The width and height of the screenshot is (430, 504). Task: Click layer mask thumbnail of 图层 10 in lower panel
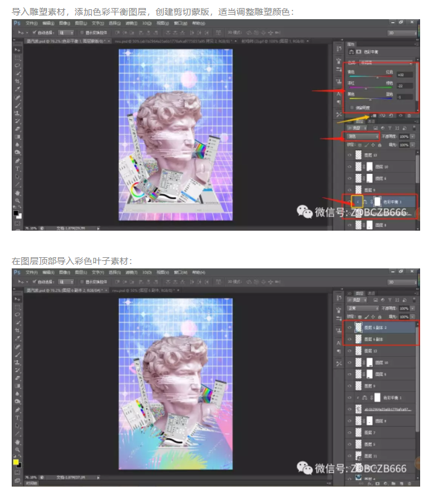point(369,362)
